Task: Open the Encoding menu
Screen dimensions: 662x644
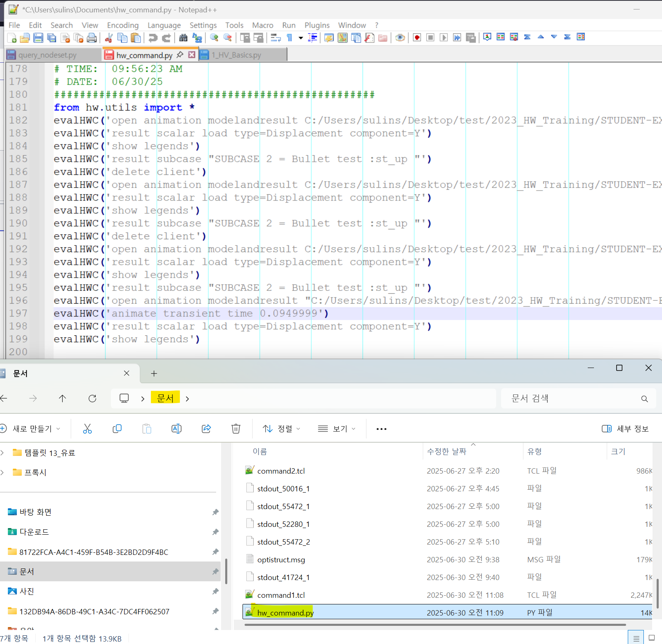Action: (x=123, y=25)
